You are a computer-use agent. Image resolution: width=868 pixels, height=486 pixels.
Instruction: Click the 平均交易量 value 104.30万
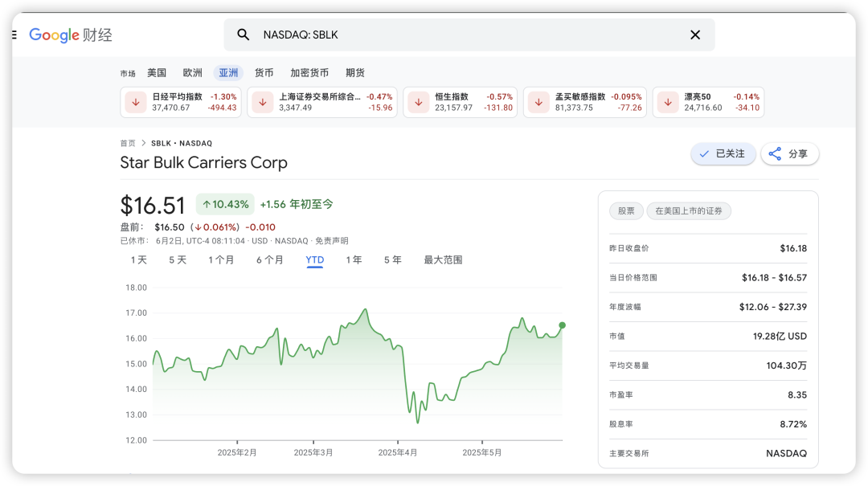(786, 366)
